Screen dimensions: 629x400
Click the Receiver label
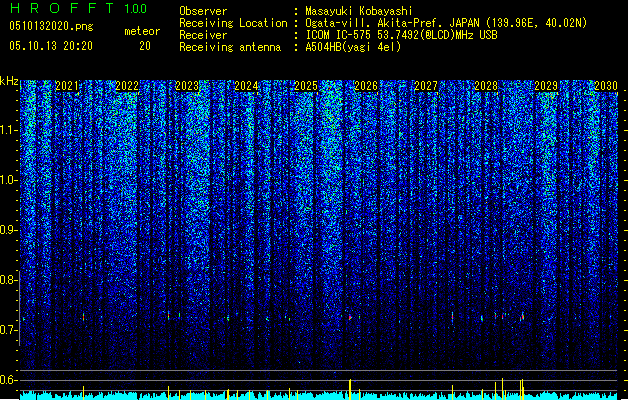(203, 35)
